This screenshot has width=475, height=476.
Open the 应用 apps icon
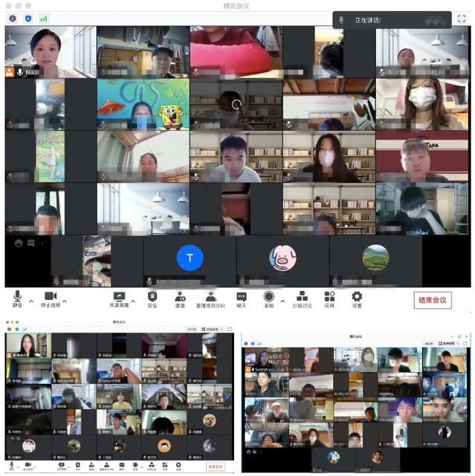[x=330, y=299]
